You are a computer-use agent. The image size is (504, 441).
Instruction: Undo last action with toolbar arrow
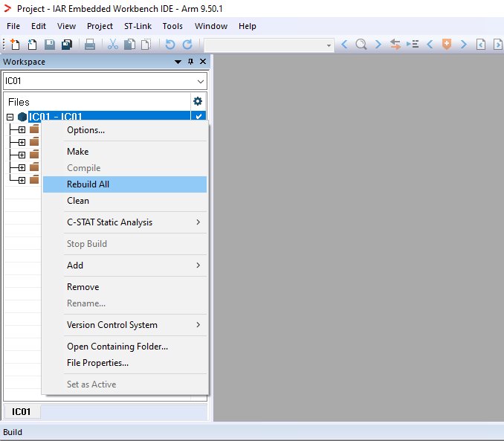pos(169,44)
